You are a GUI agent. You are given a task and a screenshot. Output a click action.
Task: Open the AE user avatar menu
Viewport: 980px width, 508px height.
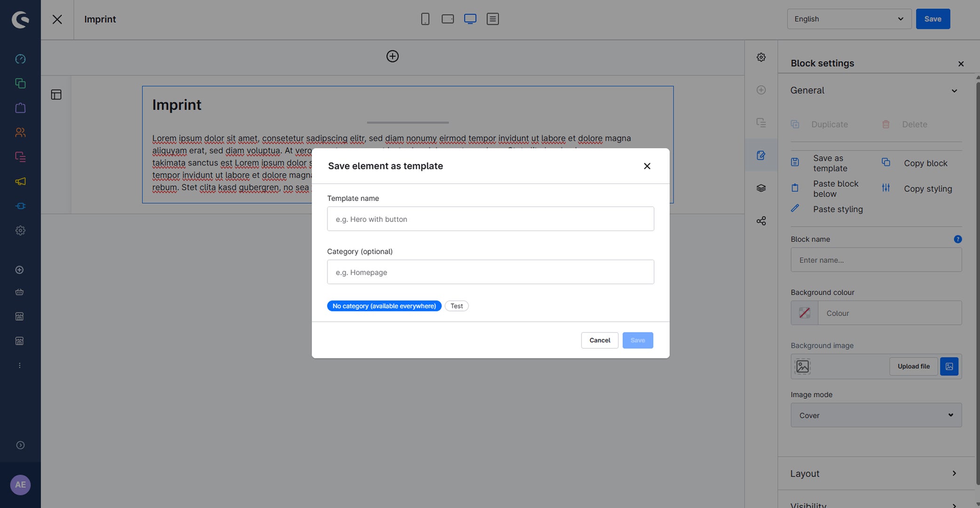coord(20,484)
